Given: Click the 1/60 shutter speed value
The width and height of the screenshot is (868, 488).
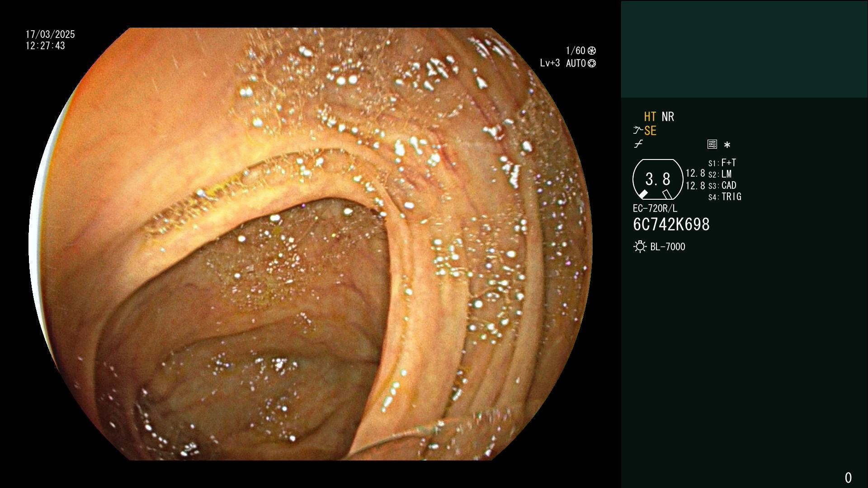Looking at the screenshot, I should 576,51.
